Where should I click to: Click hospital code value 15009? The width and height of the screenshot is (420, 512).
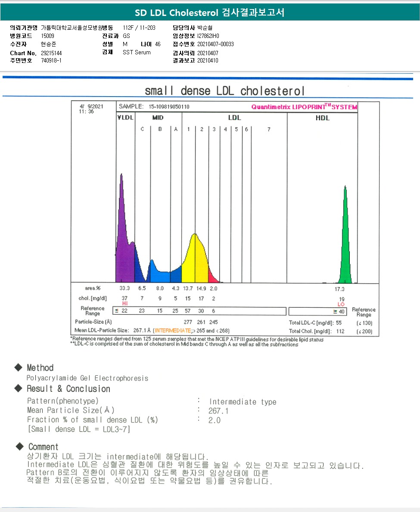pos(48,36)
